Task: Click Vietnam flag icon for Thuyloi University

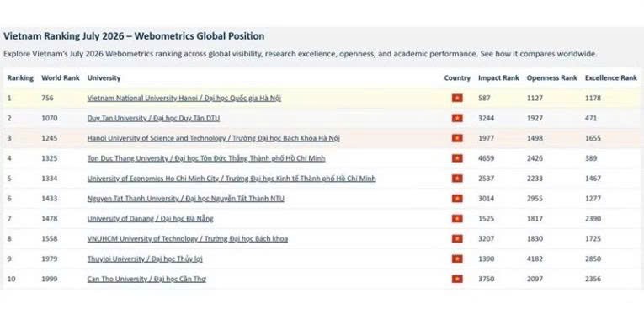Action: click(x=457, y=259)
